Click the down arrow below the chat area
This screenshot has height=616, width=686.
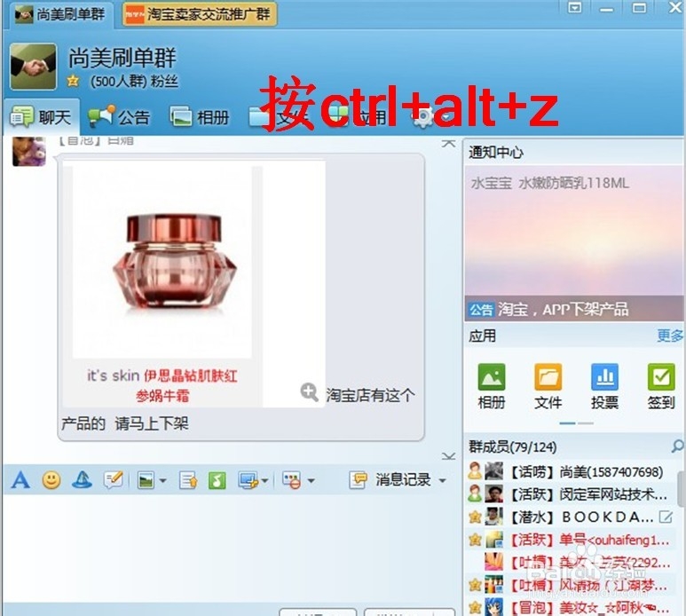pos(448,456)
